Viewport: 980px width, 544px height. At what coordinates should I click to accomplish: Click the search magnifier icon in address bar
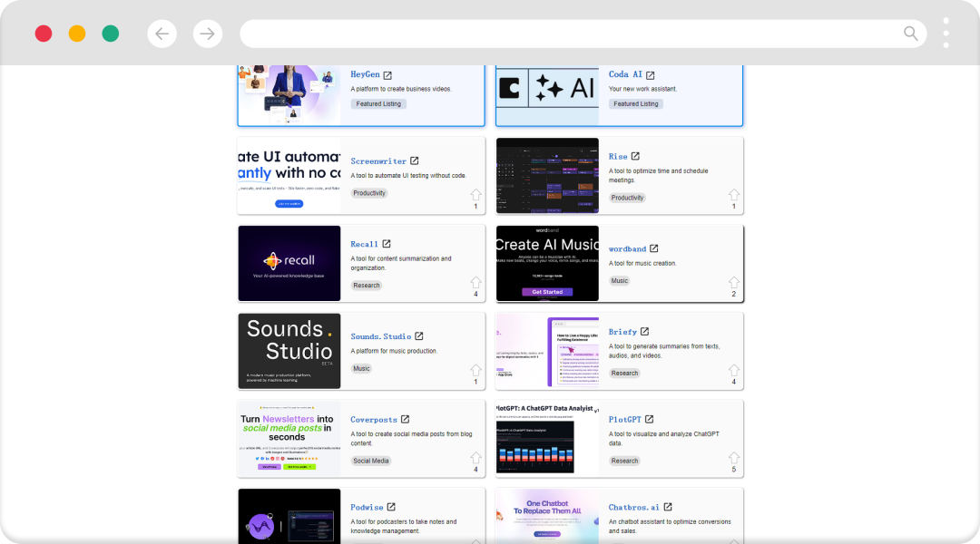point(911,34)
